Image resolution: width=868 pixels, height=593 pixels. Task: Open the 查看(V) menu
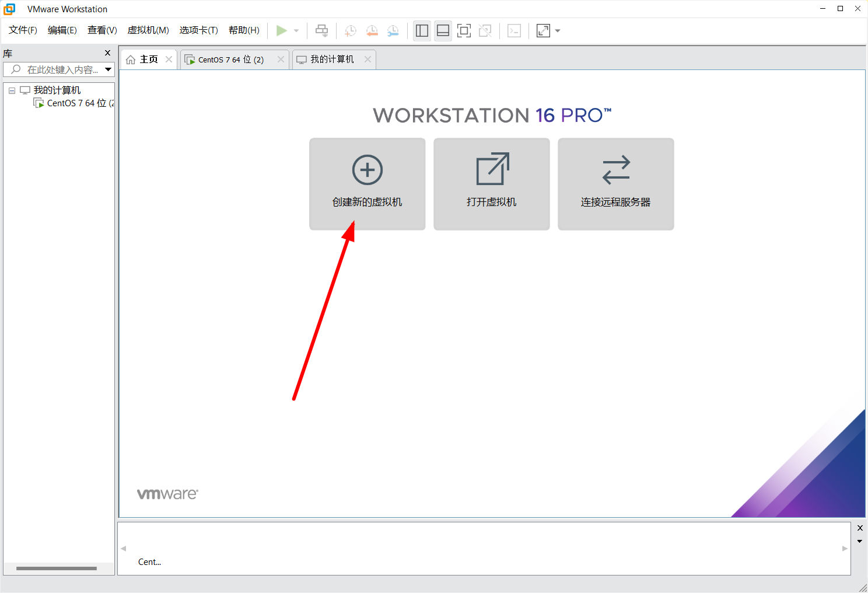(102, 30)
